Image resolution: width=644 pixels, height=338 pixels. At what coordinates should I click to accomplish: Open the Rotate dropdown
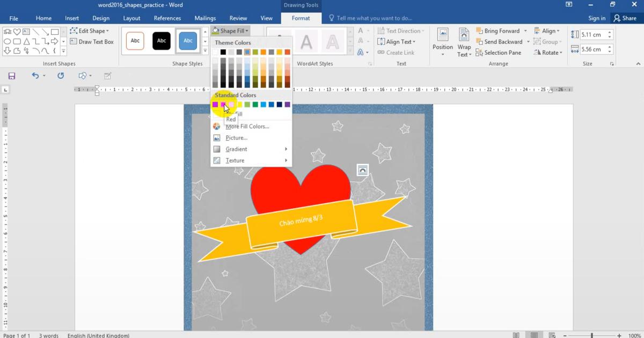pyautogui.click(x=547, y=53)
